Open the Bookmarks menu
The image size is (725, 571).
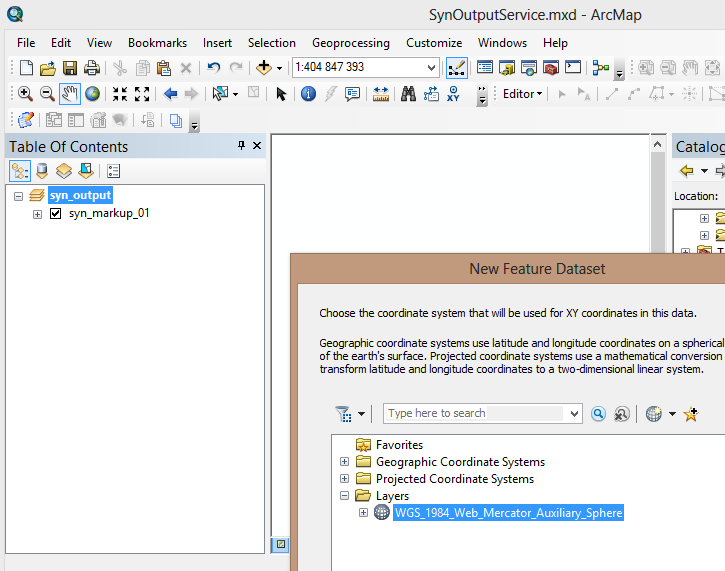click(x=157, y=43)
